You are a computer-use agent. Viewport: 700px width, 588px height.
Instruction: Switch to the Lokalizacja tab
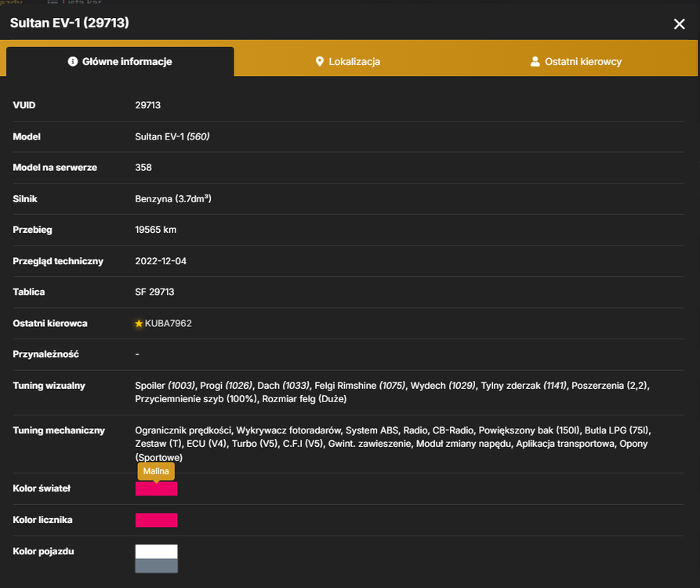point(348,62)
